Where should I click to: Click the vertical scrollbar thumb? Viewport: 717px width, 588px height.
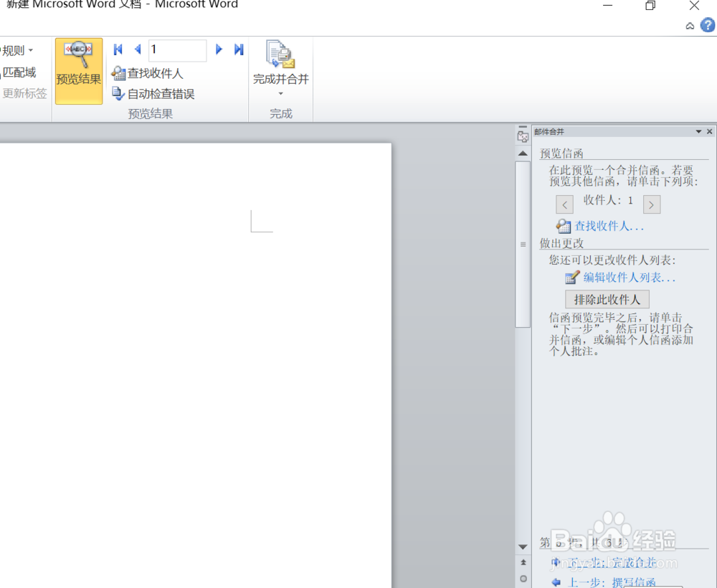point(523,244)
